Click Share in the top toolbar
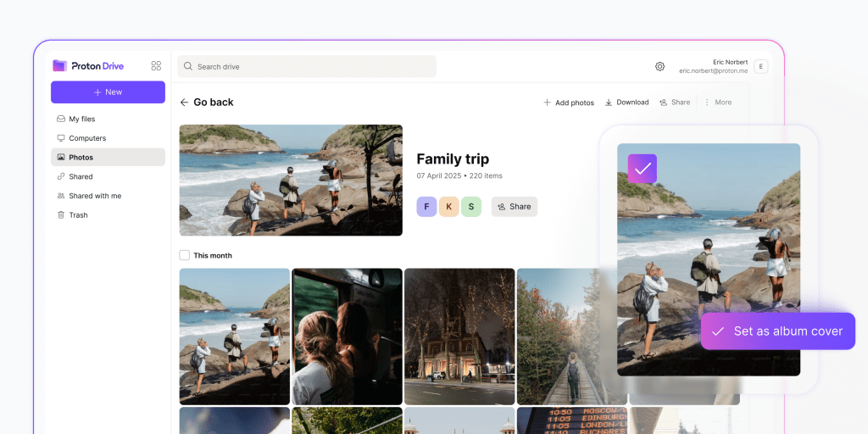Image resolution: width=868 pixels, height=434 pixels. coord(675,103)
